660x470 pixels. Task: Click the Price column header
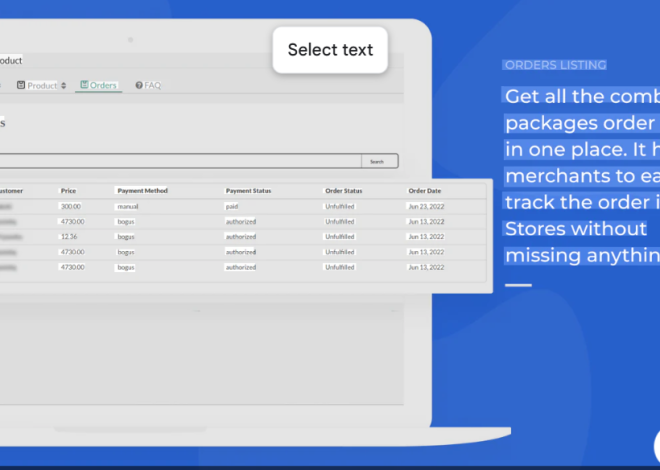pos(68,191)
